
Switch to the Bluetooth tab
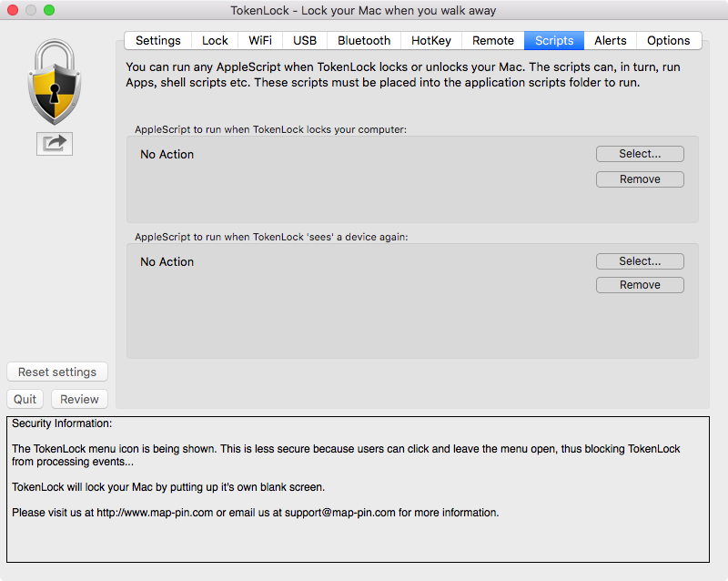pos(364,40)
